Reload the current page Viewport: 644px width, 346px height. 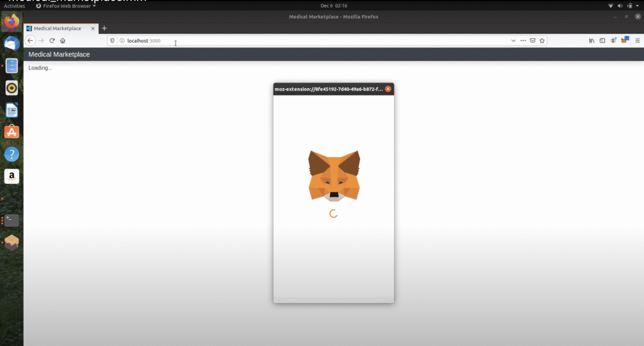[52, 41]
